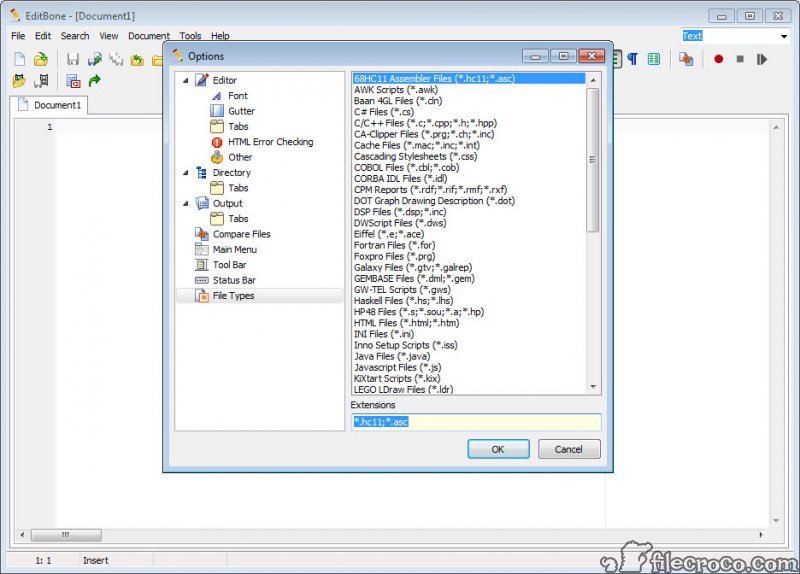Select the Status Bar icon in Options tree

[202, 280]
